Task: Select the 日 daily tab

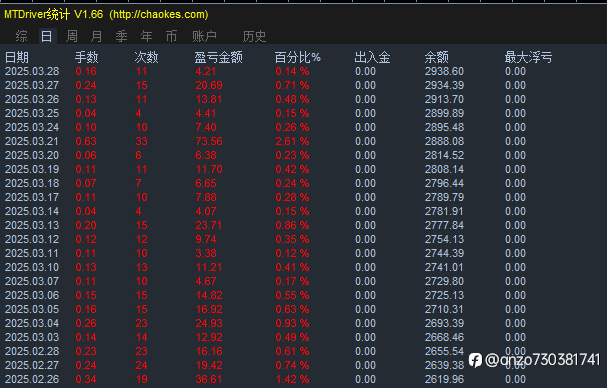Action: point(46,36)
